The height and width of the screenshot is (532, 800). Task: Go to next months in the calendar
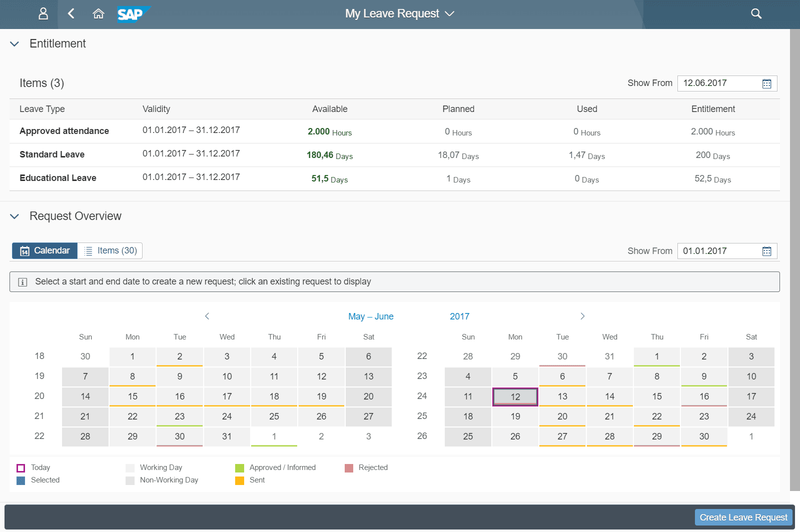[x=582, y=316]
